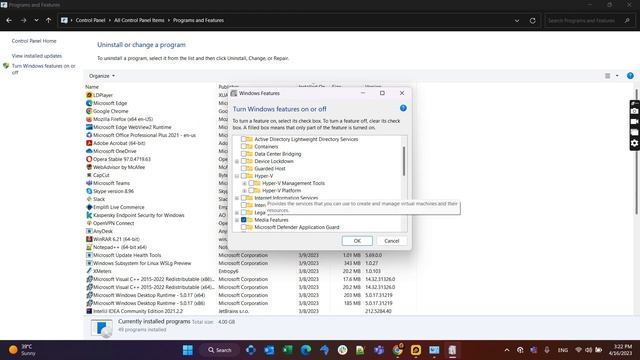Screen dimensions: 640x360
Task: Open Microsoft Edge from the taskbar
Action: click(306, 350)
